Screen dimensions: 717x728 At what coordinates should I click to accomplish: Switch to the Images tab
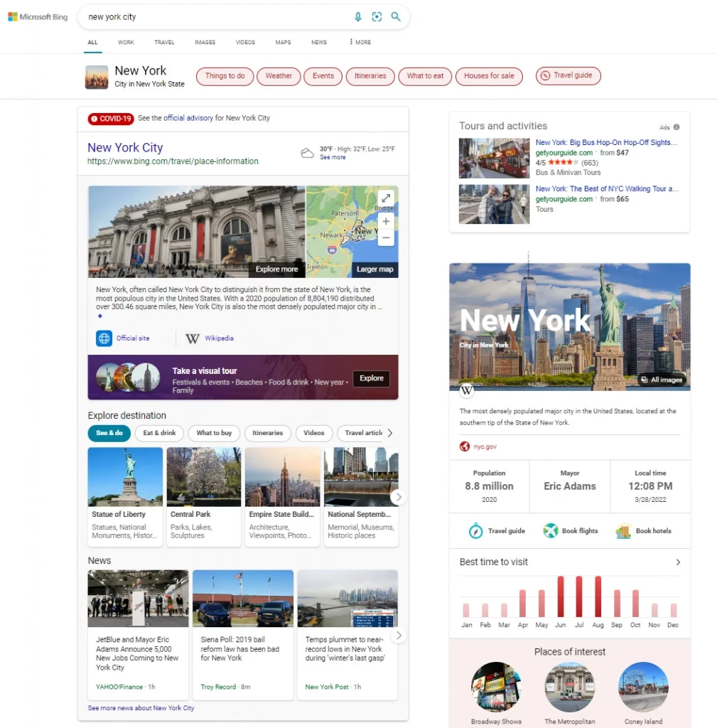(x=205, y=43)
